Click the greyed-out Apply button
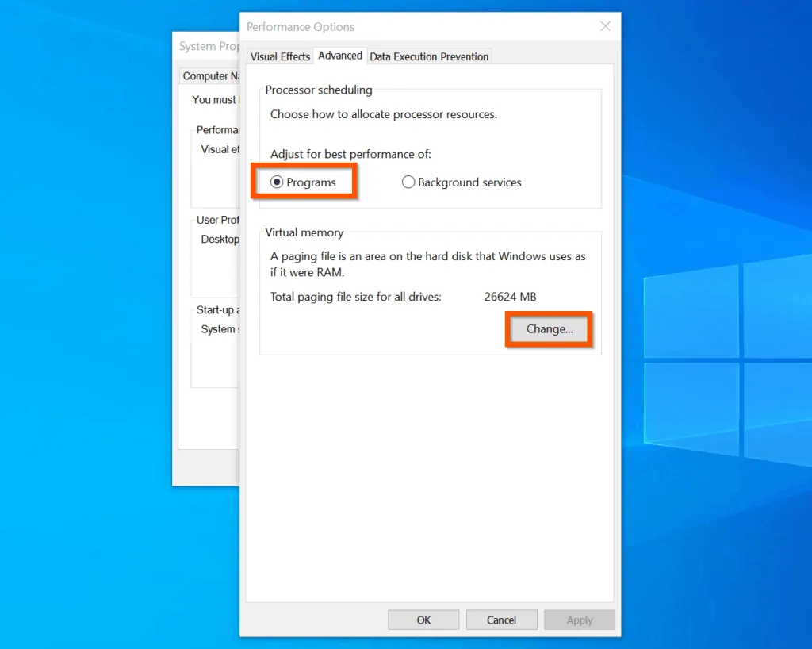Image resolution: width=812 pixels, height=649 pixels. click(x=580, y=620)
